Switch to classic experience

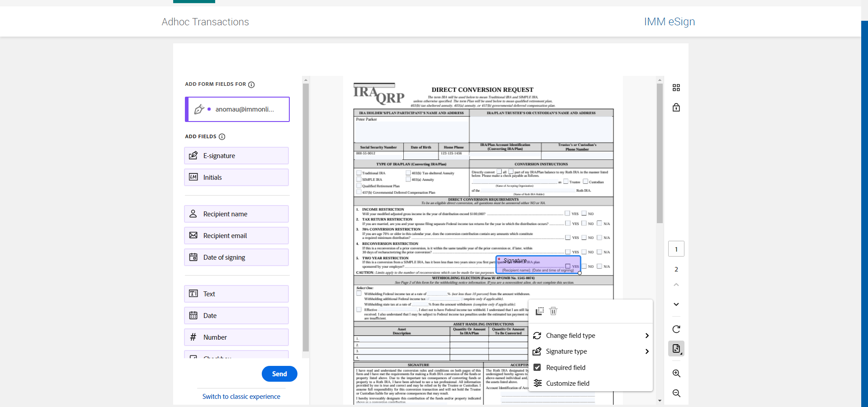pos(241,397)
